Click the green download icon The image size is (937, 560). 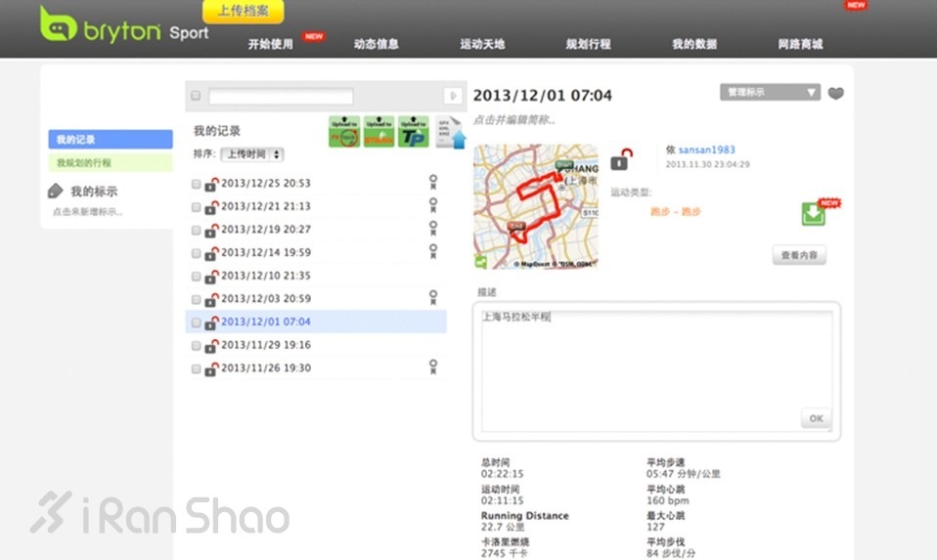[x=813, y=214]
